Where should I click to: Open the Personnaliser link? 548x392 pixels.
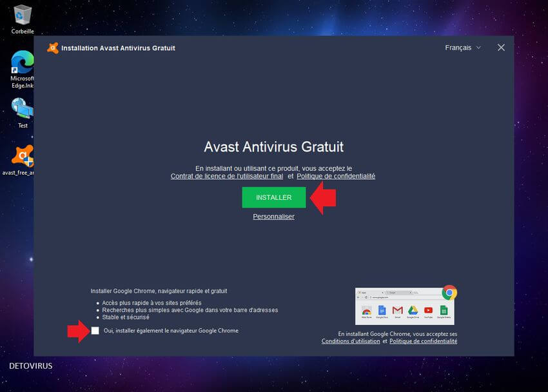273,217
